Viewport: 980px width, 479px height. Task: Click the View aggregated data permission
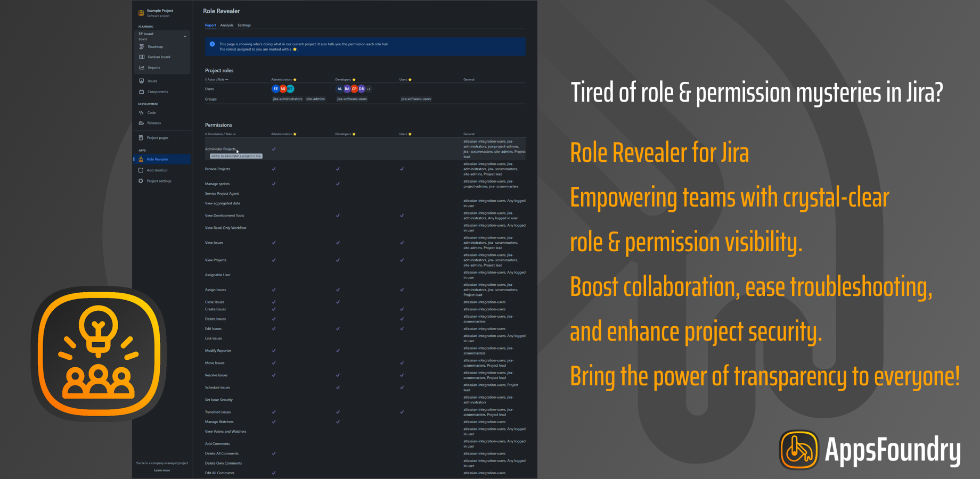tap(223, 203)
